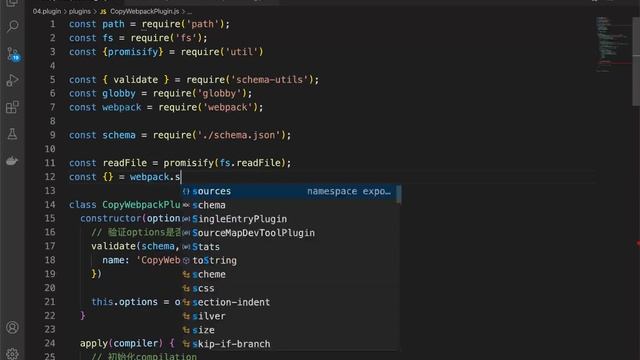
Task: Click line number 12 in gutter
Action: click(50, 177)
